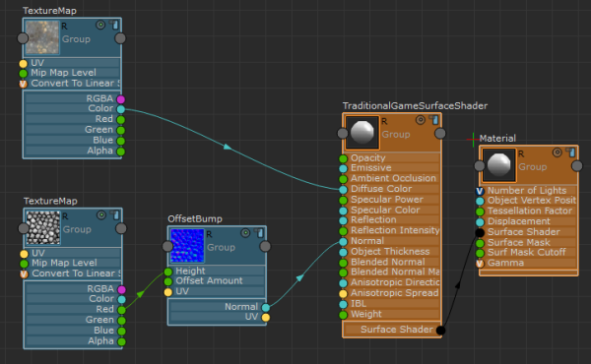The height and width of the screenshot is (364, 591).
Task: Click the pin icon on top TextureMap node
Action: pyautogui.click(x=114, y=26)
